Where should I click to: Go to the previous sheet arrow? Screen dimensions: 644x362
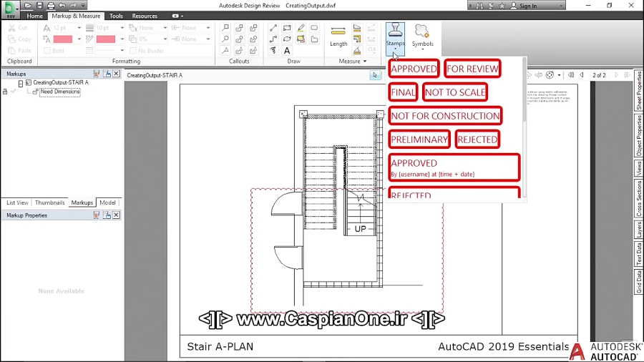point(582,75)
